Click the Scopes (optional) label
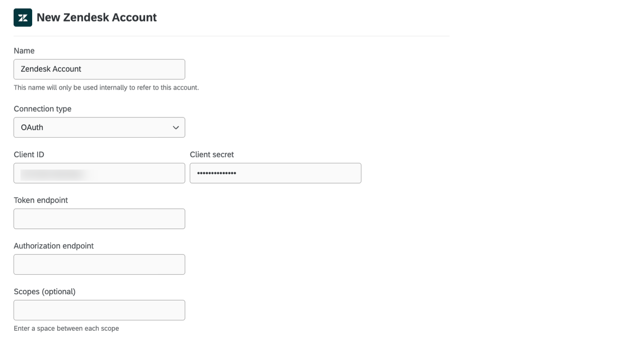 click(x=45, y=292)
